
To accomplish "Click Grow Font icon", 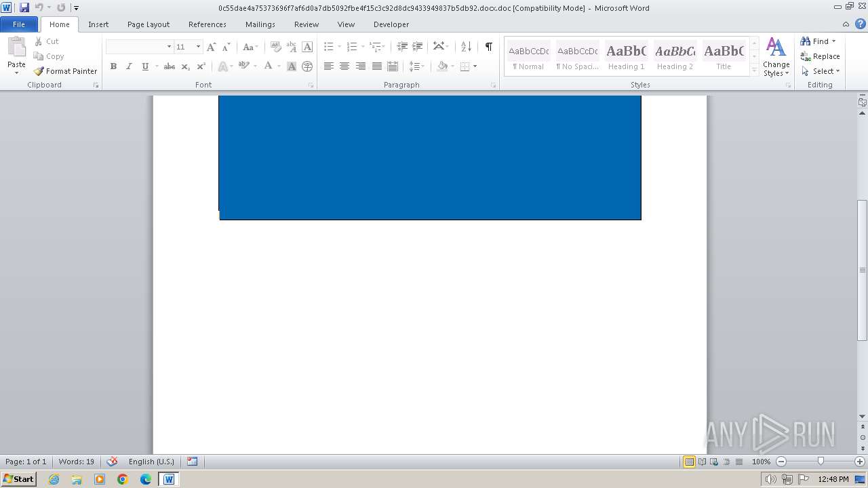I will 211,47.
